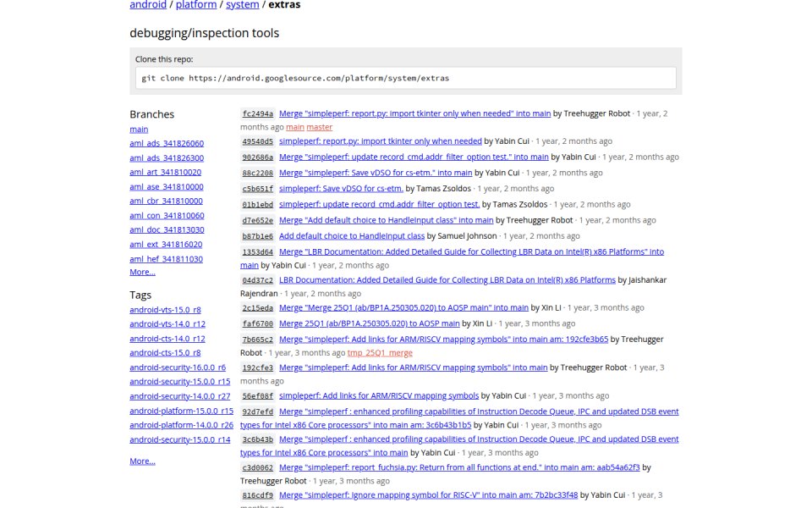This screenshot has width=812, height=508.
Task: Open the main branch link under Branches
Action: point(139,129)
